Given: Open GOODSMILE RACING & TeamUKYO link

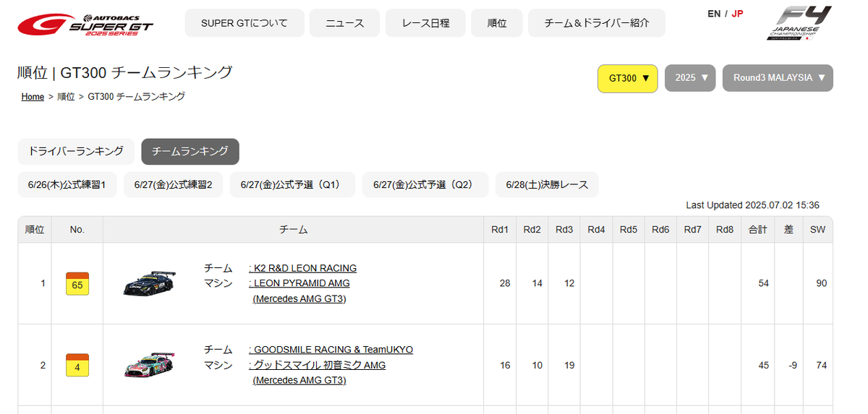Looking at the screenshot, I should coord(333,350).
